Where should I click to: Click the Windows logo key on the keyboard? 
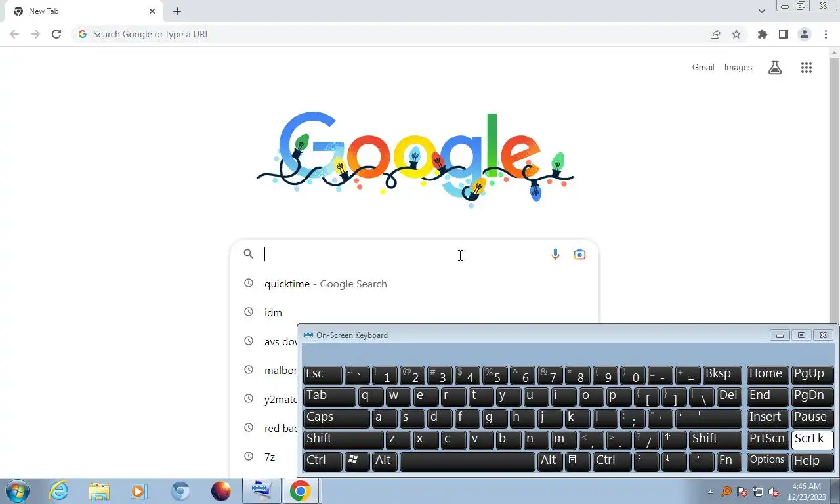[x=357, y=461]
